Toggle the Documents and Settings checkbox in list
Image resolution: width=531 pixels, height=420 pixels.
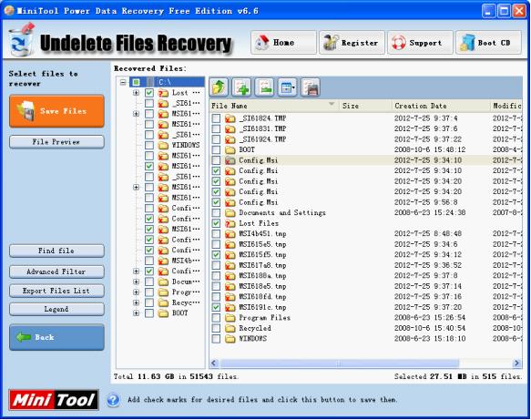(x=216, y=212)
